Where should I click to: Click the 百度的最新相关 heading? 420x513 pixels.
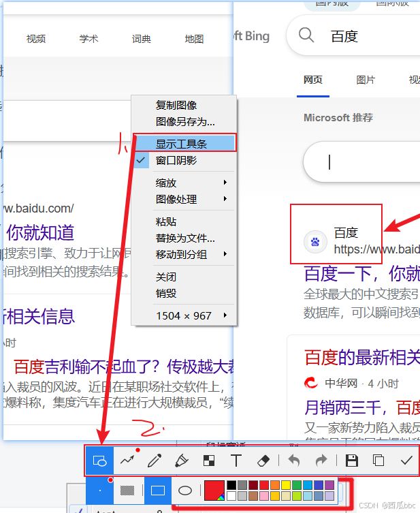(x=362, y=357)
